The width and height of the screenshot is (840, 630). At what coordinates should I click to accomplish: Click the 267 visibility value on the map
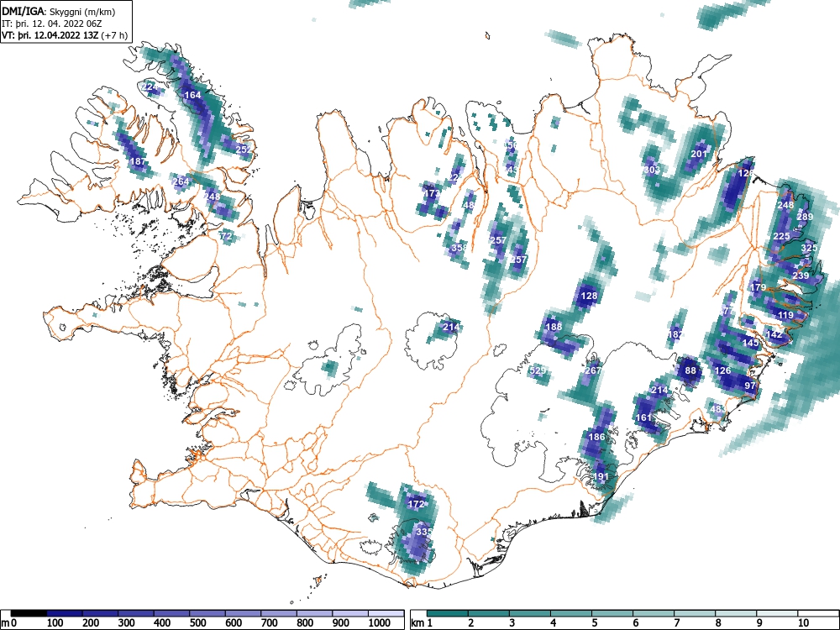(x=592, y=370)
